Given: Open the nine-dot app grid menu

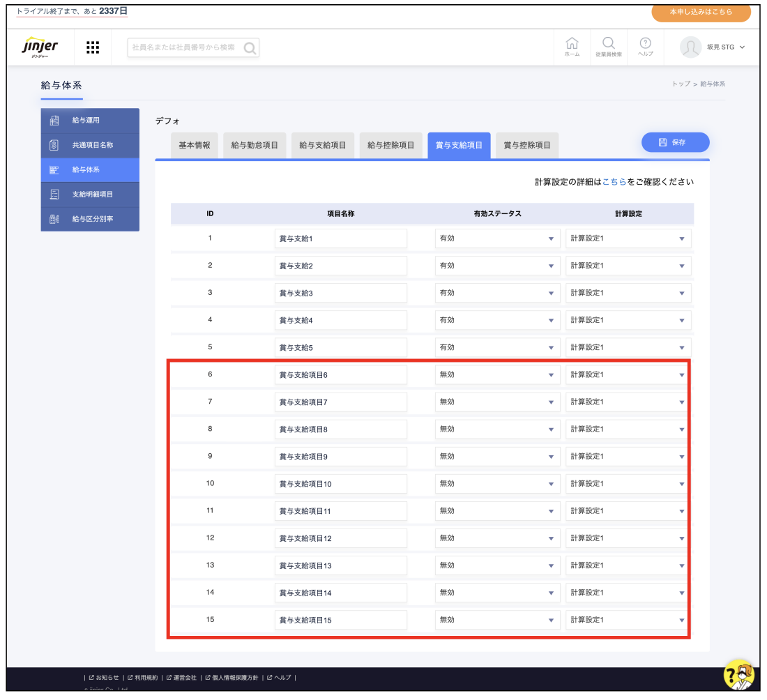Looking at the screenshot, I should (93, 47).
